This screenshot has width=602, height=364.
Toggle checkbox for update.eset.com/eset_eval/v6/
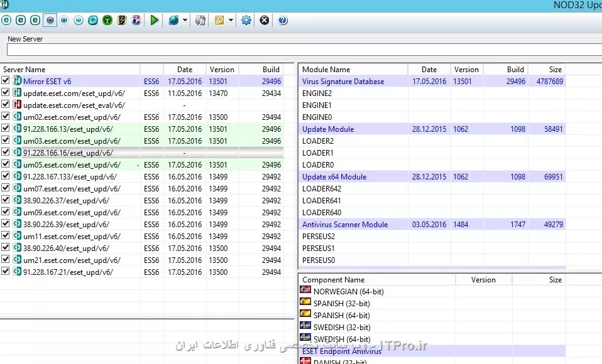[6, 104]
